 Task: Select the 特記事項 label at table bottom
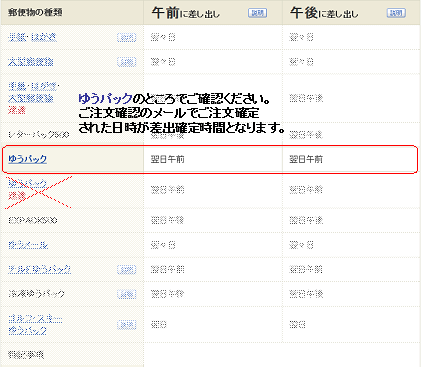tap(26, 355)
